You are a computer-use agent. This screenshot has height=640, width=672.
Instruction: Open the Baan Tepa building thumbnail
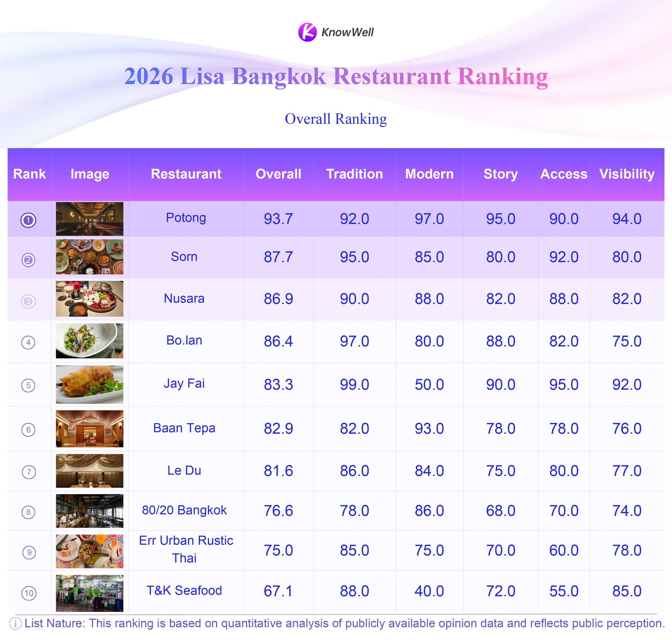[x=89, y=429]
